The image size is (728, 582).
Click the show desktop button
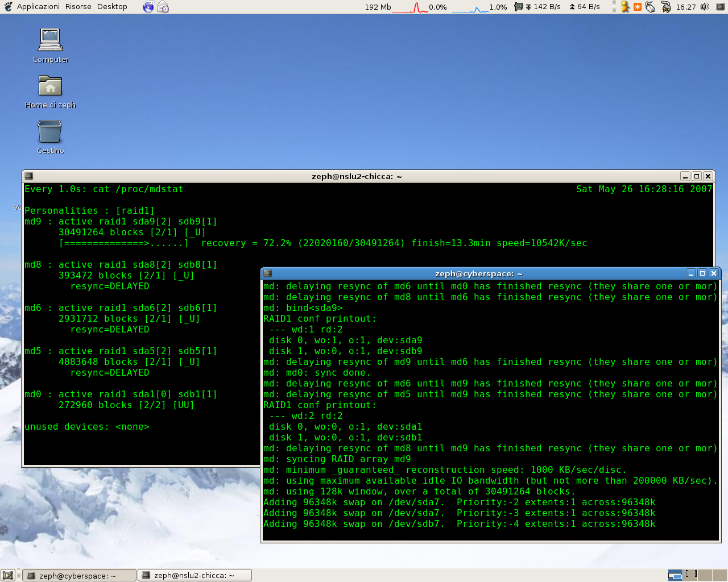8,575
